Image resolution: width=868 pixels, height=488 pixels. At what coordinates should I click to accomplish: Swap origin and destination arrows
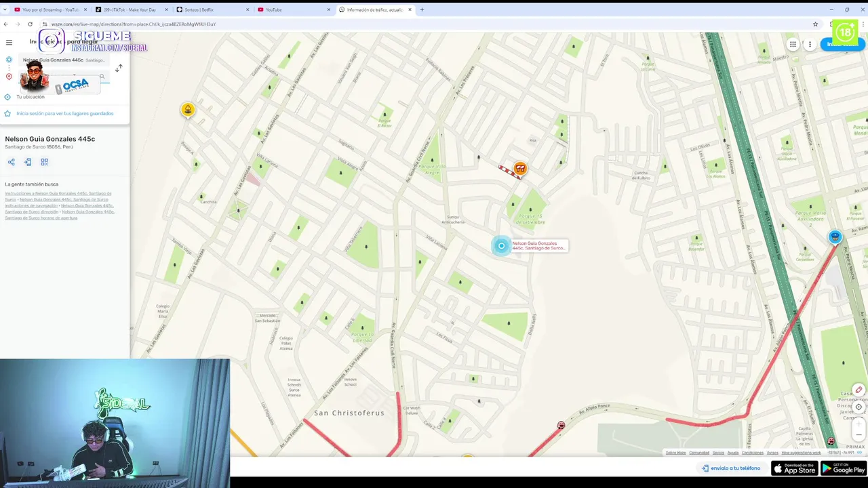pos(119,68)
